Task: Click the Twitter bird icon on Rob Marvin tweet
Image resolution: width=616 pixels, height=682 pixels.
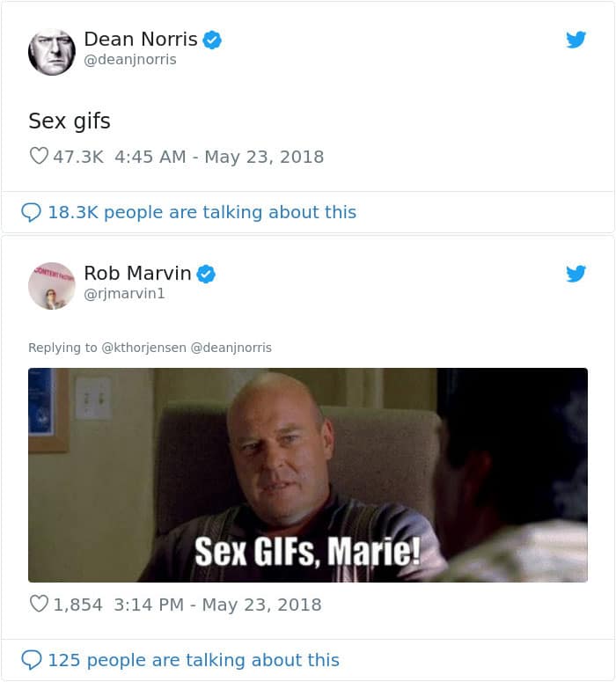Action: tap(576, 274)
